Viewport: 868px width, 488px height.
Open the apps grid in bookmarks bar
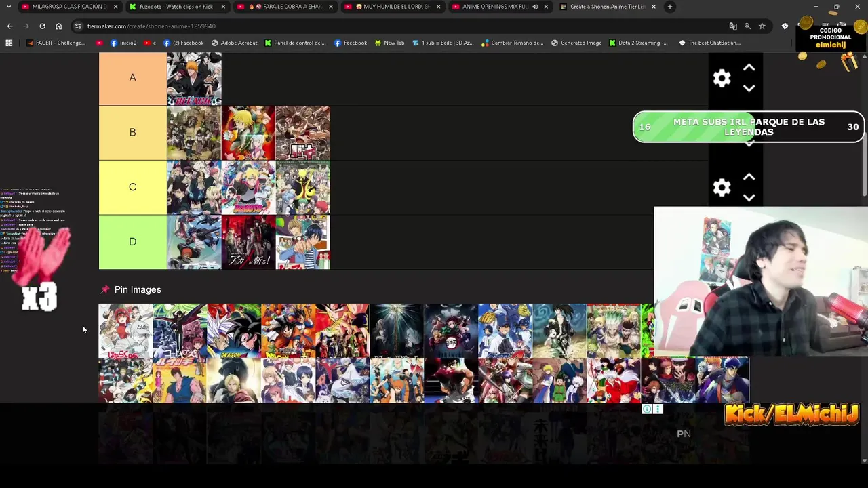coord(9,43)
